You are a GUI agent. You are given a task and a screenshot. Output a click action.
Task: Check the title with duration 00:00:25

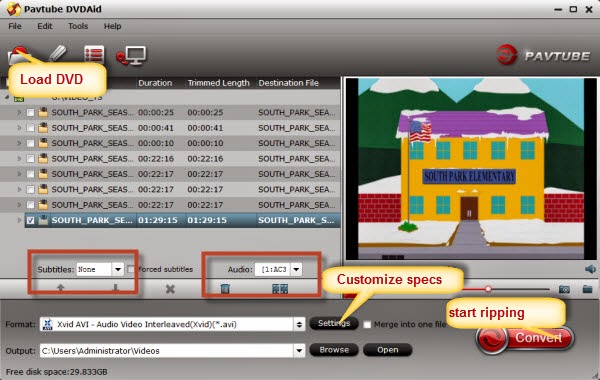30,113
